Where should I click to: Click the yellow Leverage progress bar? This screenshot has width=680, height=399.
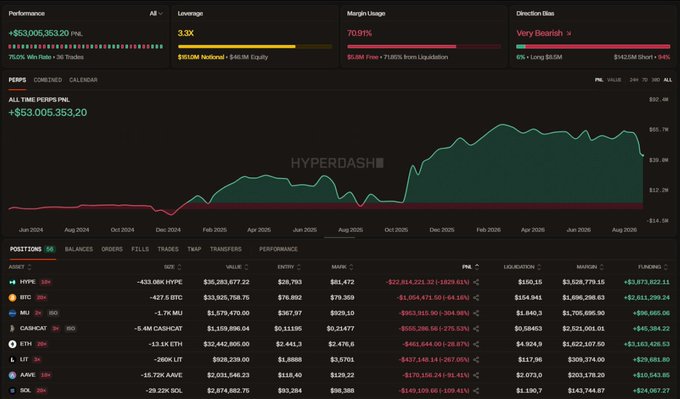255,46
